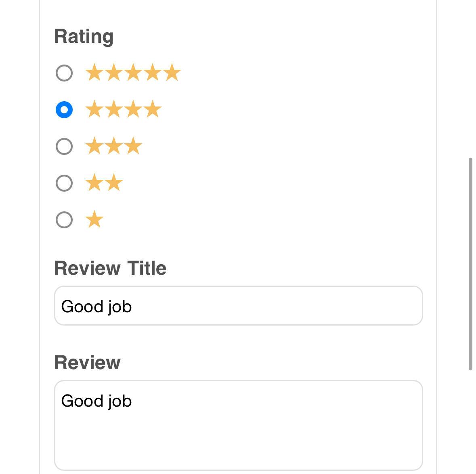
Task: Choose the three-star rating radio button
Action: coord(64,146)
